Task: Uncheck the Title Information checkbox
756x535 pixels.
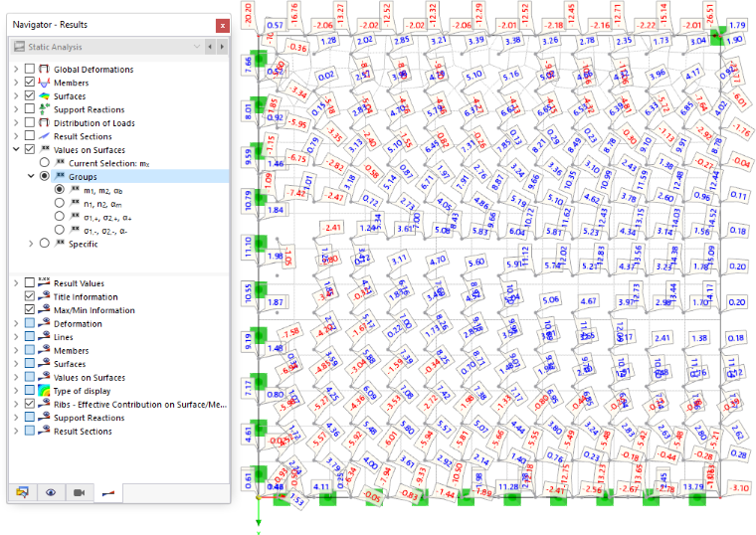Action: tap(30, 296)
